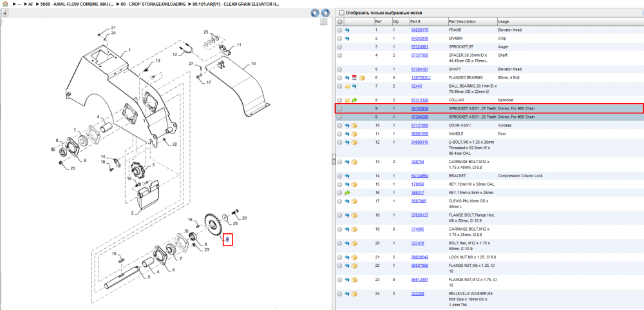Image resolution: width=644 pixels, height=310 pixels.
Task: Click package icon on LOCK NUT row
Action: (354, 257)
